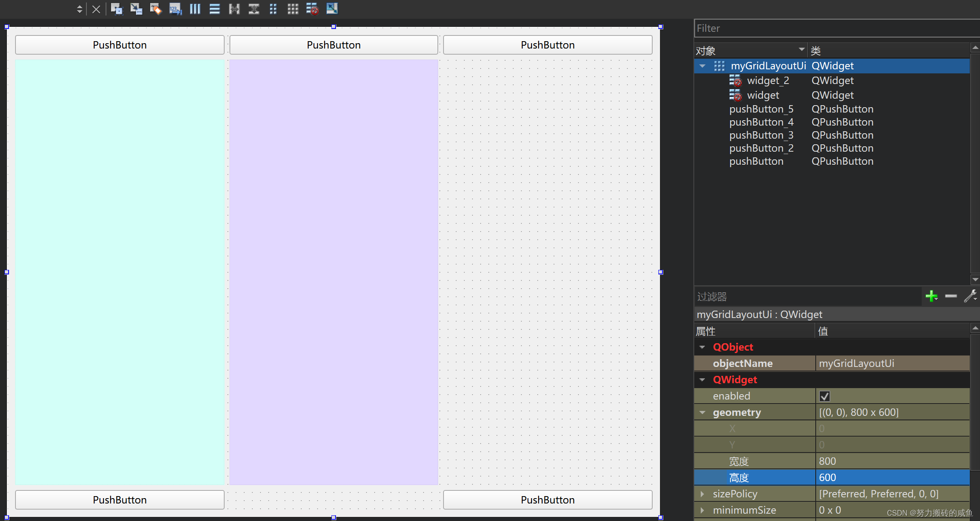Click the bottom-right PushButton on the form
Image resolution: width=980 pixels, height=521 pixels.
pos(547,500)
